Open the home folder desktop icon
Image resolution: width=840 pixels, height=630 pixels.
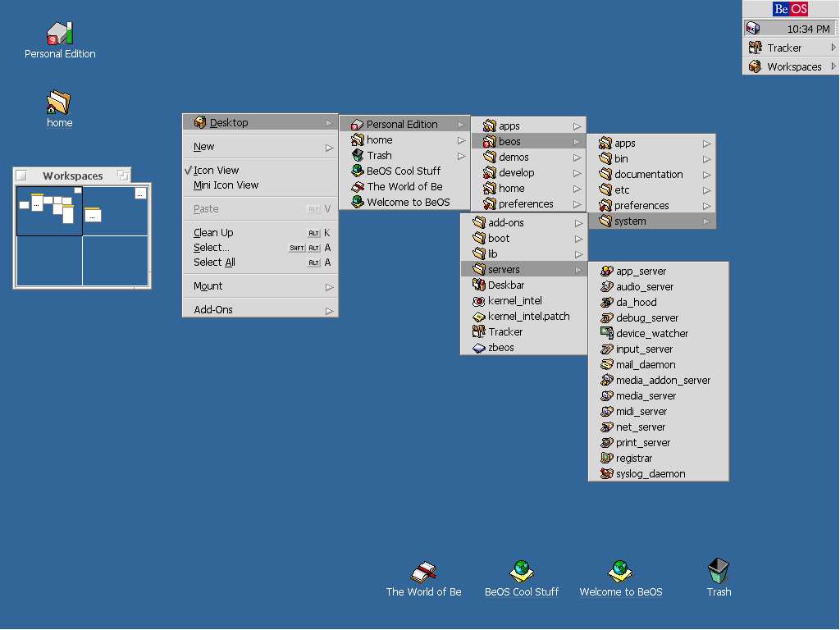point(59,102)
